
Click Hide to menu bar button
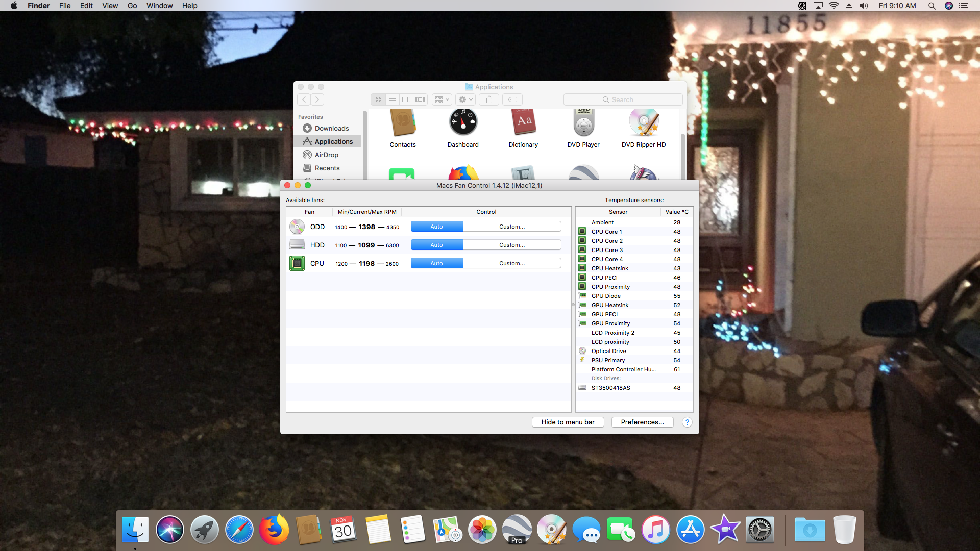568,422
